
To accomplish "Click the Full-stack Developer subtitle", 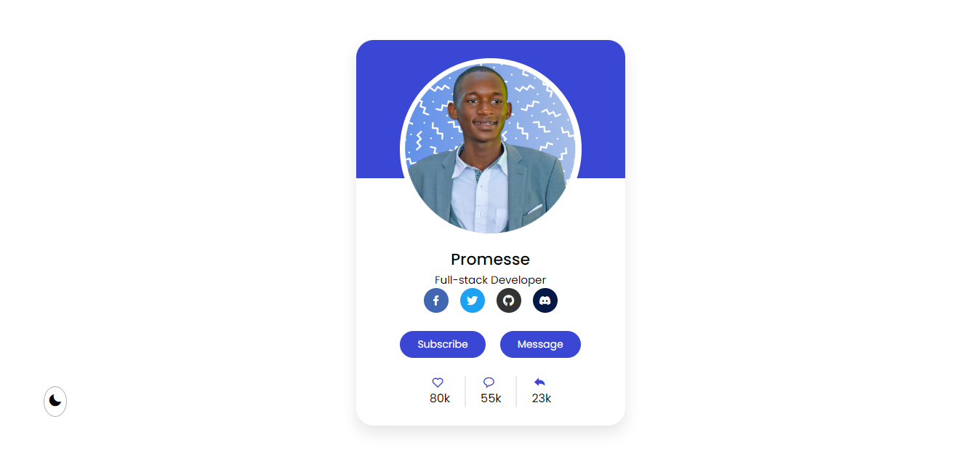I will pos(491,280).
